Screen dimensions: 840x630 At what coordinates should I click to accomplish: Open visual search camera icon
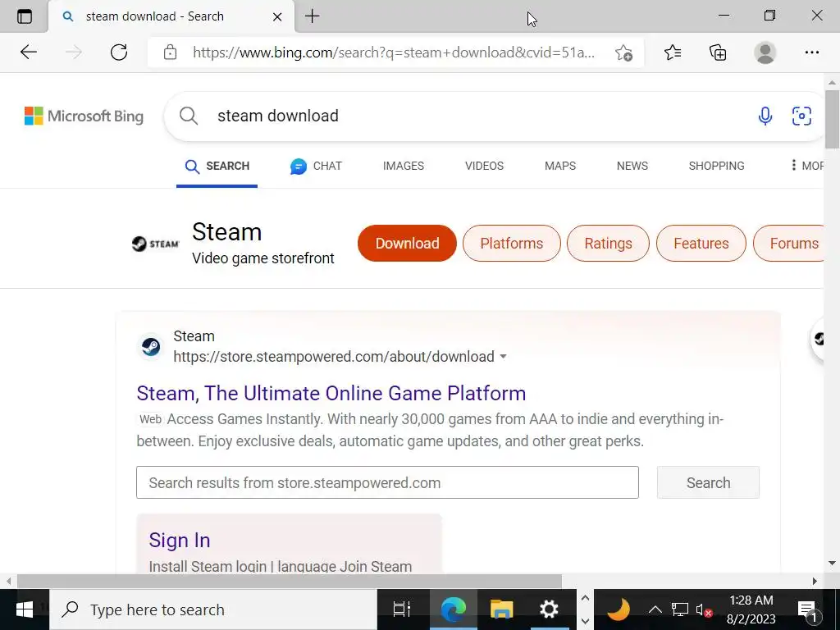click(801, 116)
